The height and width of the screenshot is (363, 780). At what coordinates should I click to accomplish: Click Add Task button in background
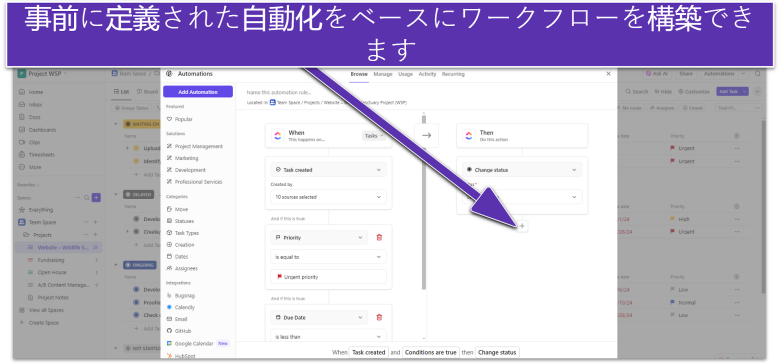click(728, 91)
